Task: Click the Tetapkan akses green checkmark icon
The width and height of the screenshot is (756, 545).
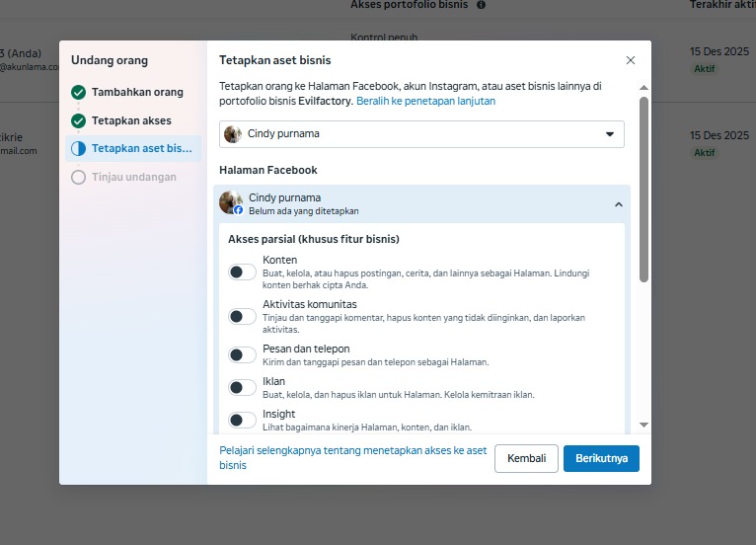Action: coord(79,121)
